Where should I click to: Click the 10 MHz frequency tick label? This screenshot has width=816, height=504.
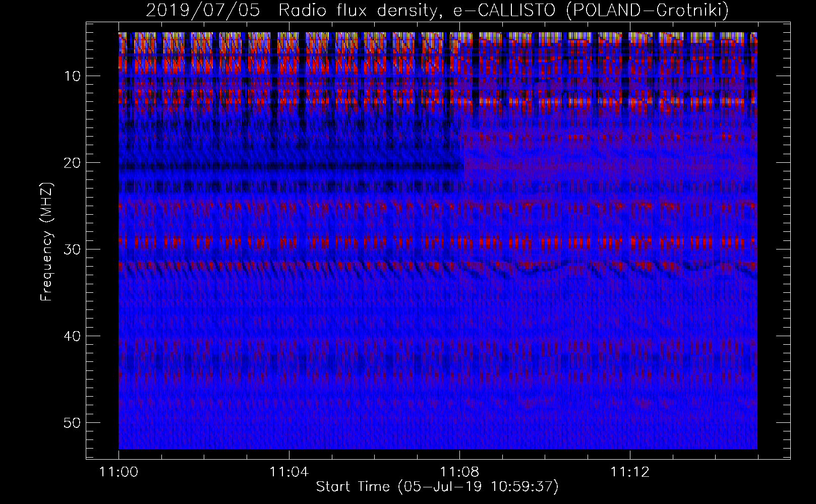73,76
